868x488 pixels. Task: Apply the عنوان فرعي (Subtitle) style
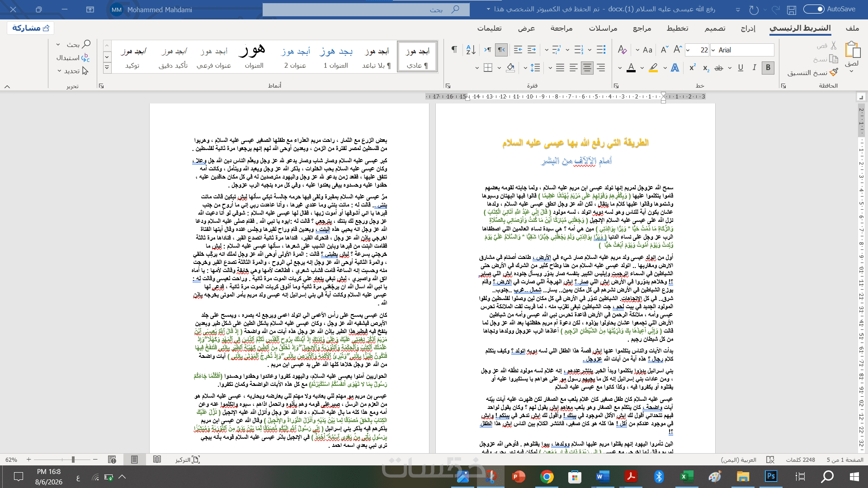[x=214, y=57]
